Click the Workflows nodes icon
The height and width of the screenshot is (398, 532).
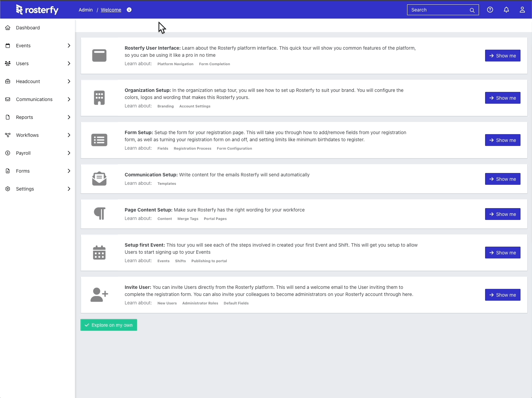[x=8, y=135]
